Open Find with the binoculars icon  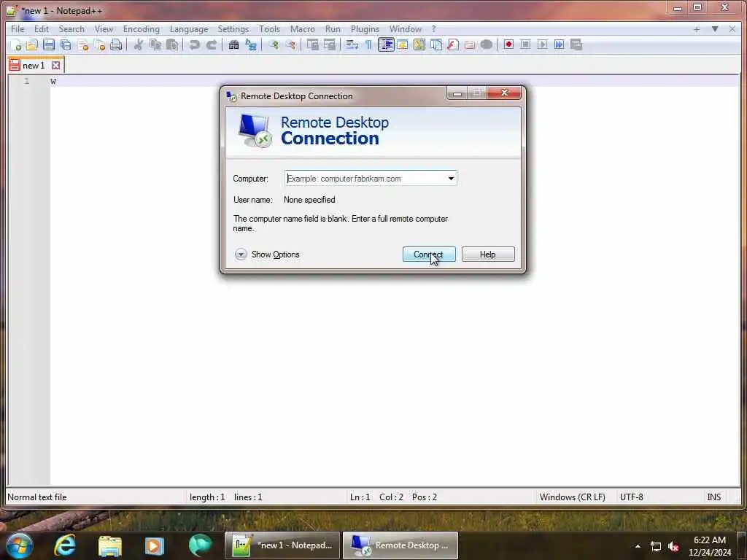point(233,44)
